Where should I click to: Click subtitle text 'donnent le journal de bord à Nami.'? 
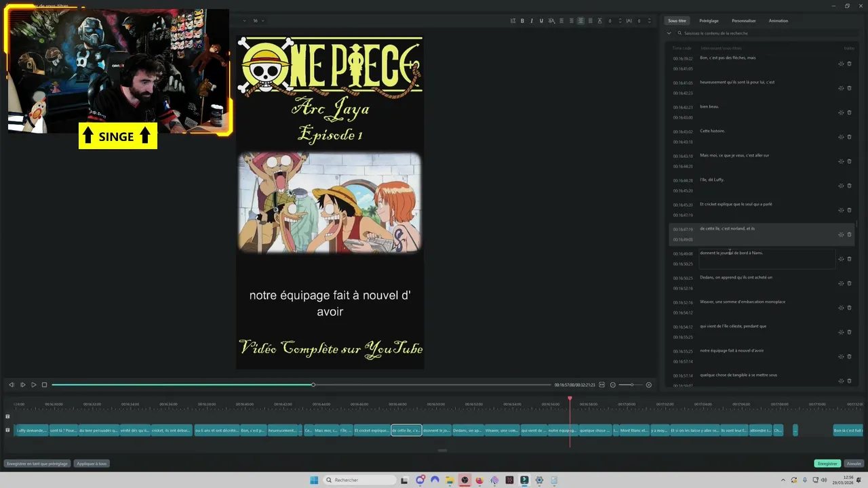pos(731,253)
